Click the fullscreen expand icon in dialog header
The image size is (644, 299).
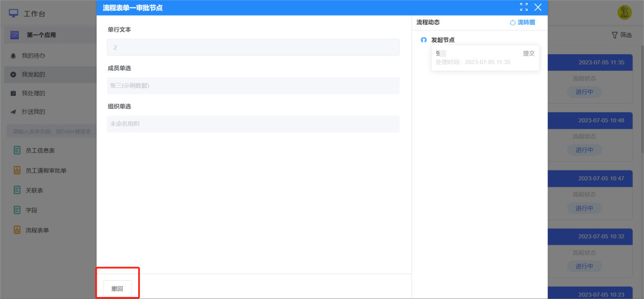(524, 7)
